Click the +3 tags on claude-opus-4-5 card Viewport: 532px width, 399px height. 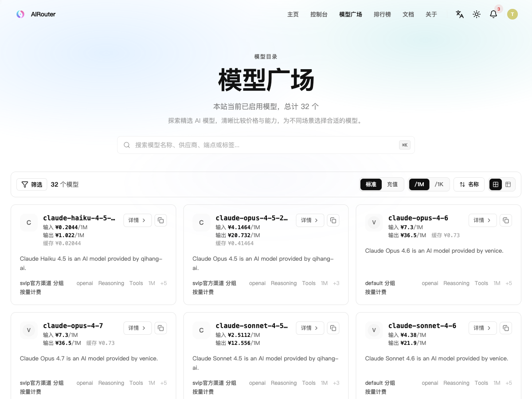(x=336, y=283)
